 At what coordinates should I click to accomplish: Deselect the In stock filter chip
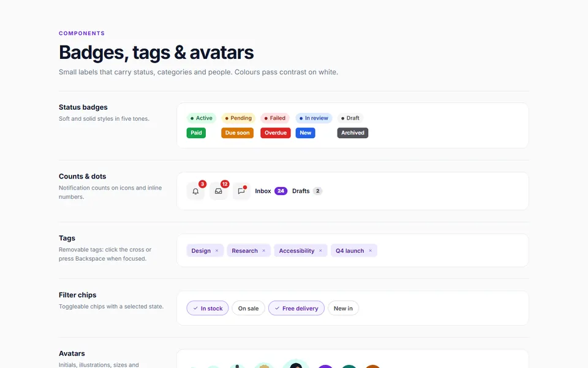pos(208,309)
